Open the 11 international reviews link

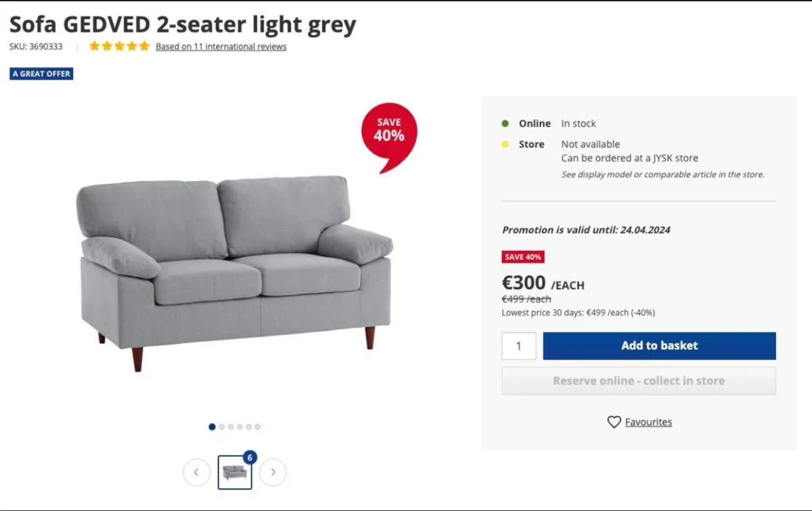(x=221, y=47)
